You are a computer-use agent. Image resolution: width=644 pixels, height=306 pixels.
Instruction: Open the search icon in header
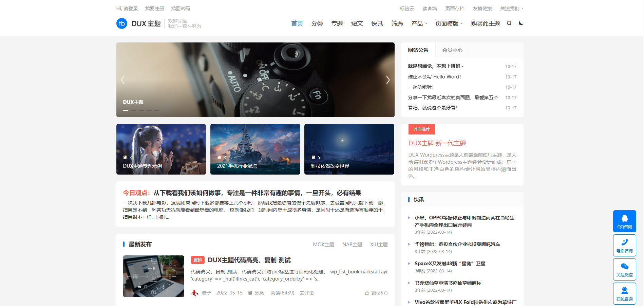coord(509,23)
